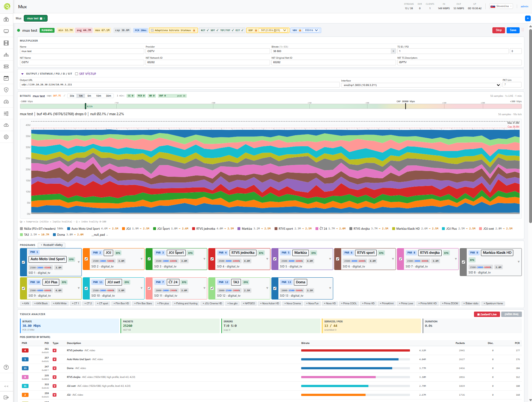Uncheck the Doma program checkbox
The height and width of the screenshot is (402, 532).
(275, 288)
